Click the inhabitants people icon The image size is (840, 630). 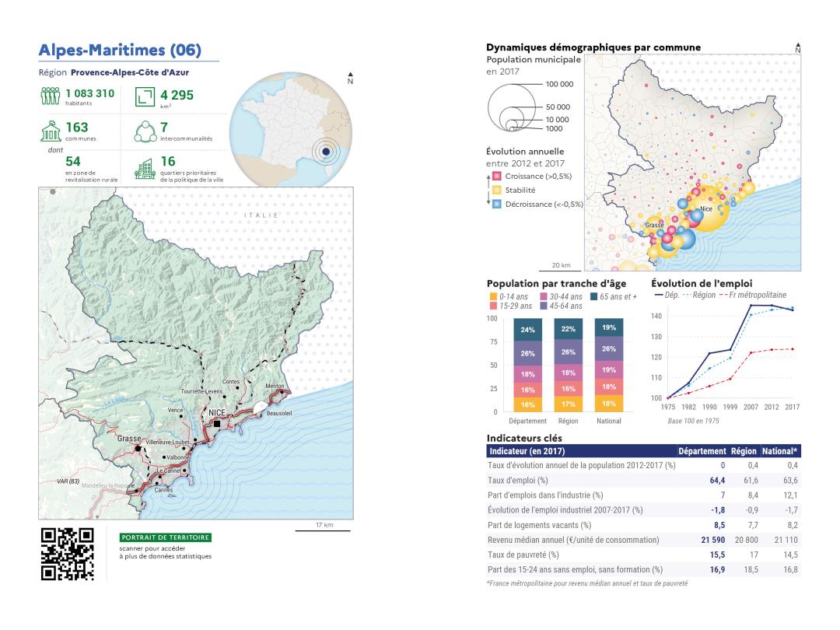[51, 96]
